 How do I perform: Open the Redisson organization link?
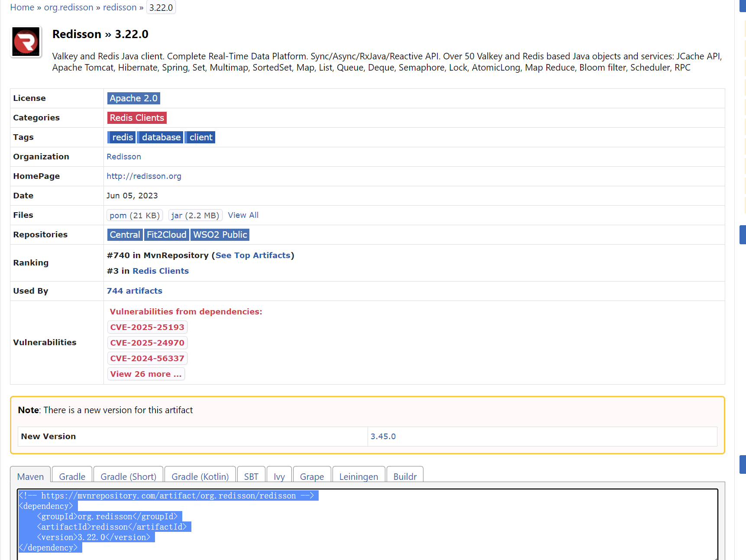pos(124,157)
